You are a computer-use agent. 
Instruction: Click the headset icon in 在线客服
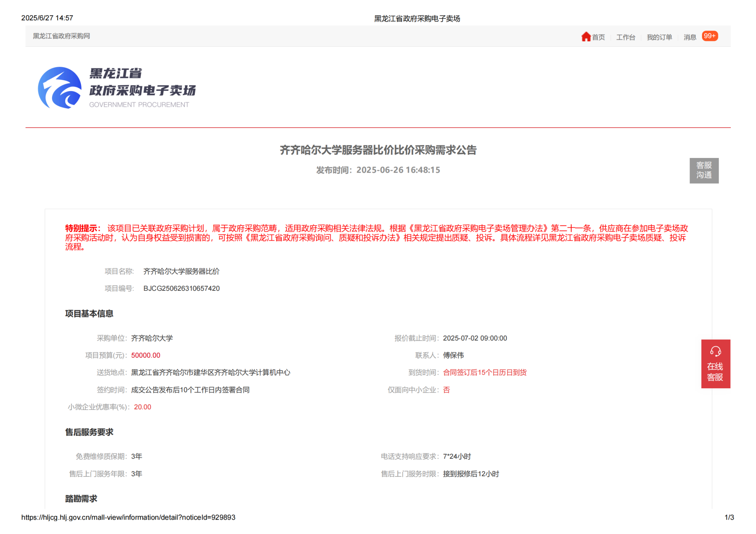[x=715, y=351]
